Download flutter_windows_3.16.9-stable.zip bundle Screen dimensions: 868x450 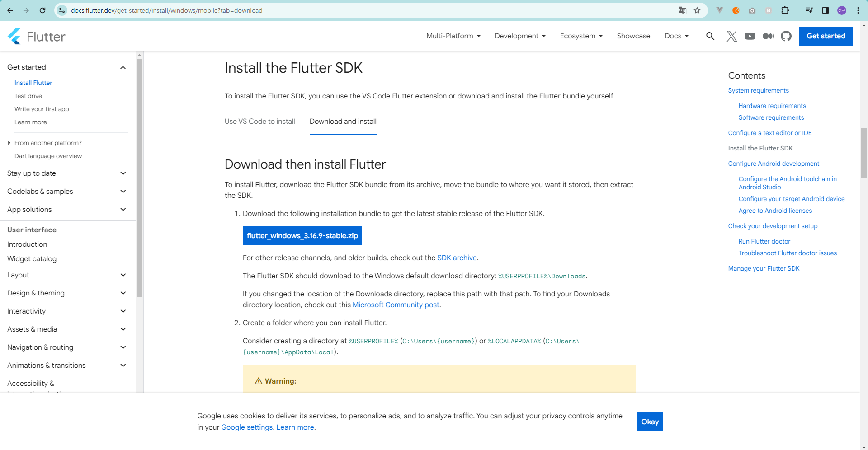[302, 236]
